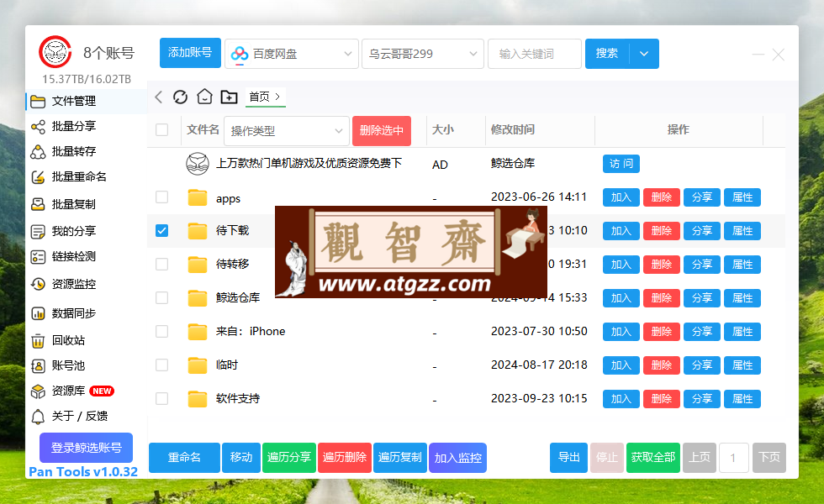Open 资源监控 in the sidebar
824x504 pixels.
pyautogui.click(x=74, y=284)
